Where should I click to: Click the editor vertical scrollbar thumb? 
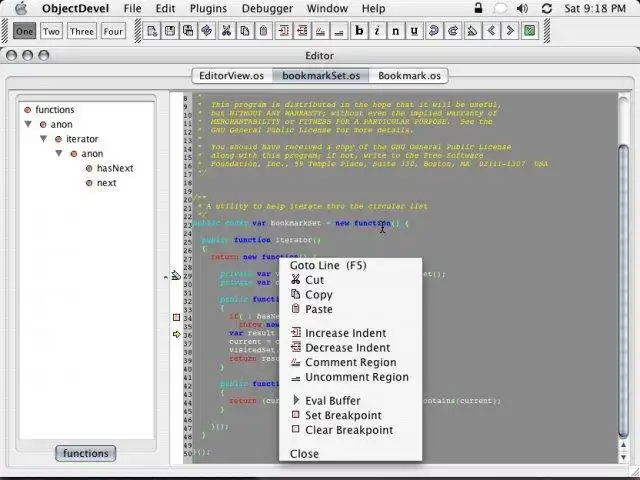623,291
